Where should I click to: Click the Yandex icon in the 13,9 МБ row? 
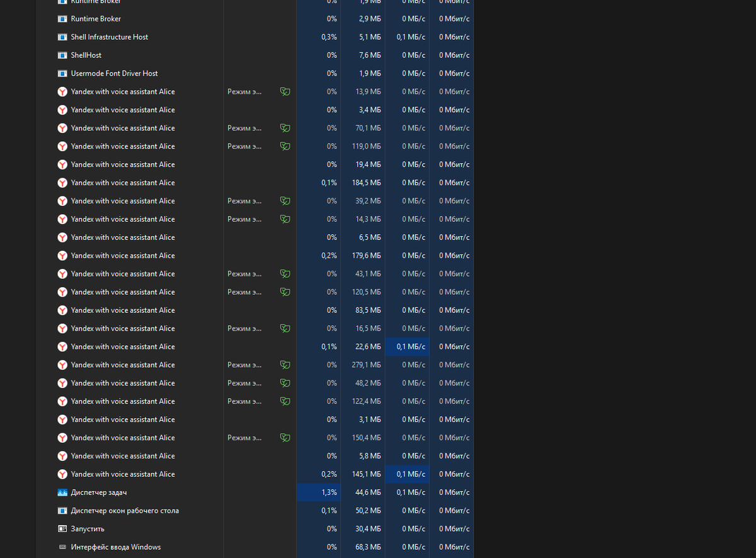pyautogui.click(x=62, y=92)
